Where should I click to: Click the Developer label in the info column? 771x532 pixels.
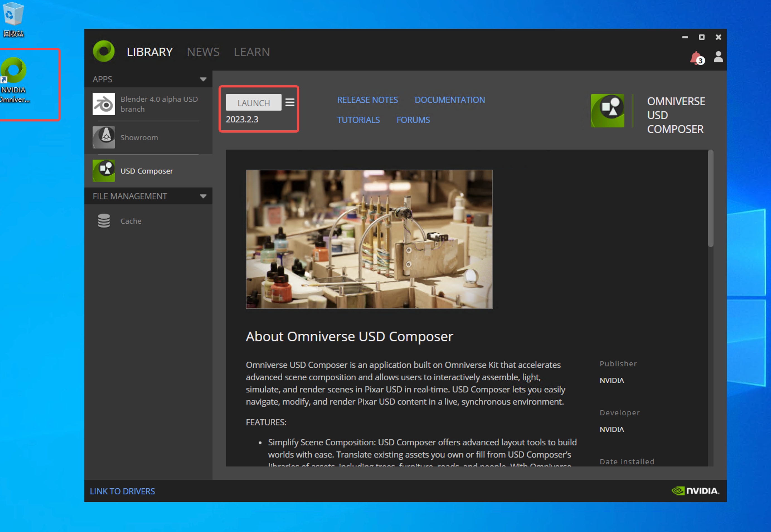click(x=620, y=413)
